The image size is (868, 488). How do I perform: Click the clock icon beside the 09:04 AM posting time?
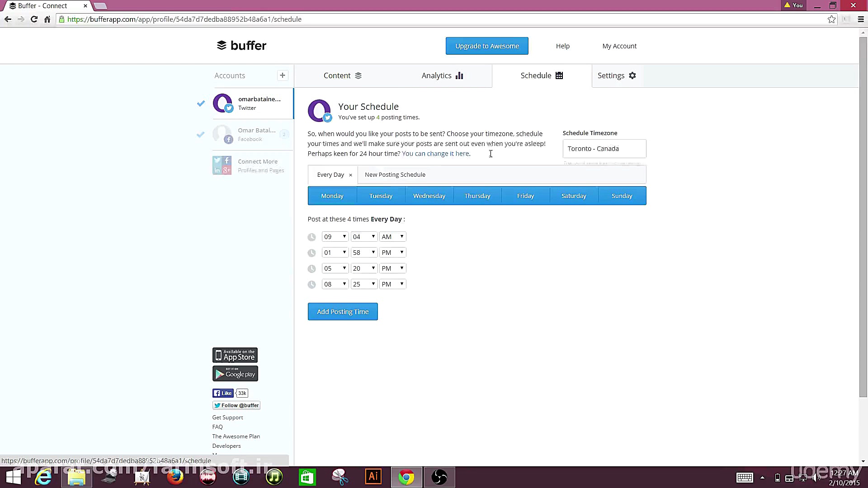[x=311, y=237]
